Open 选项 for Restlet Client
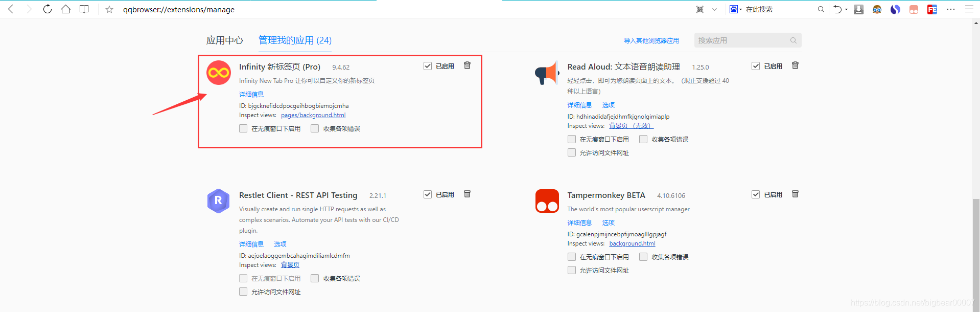Image resolution: width=980 pixels, height=312 pixels. tap(280, 244)
